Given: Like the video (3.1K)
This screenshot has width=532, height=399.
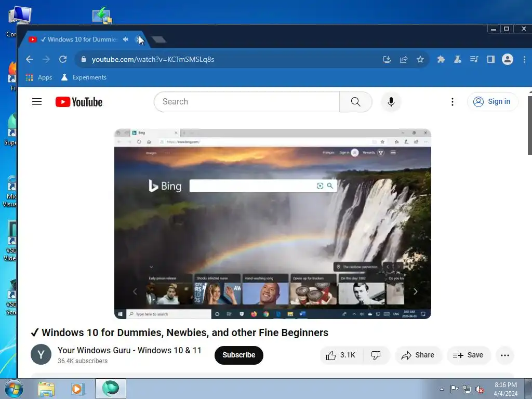Looking at the screenshot, I should (341, 355).
